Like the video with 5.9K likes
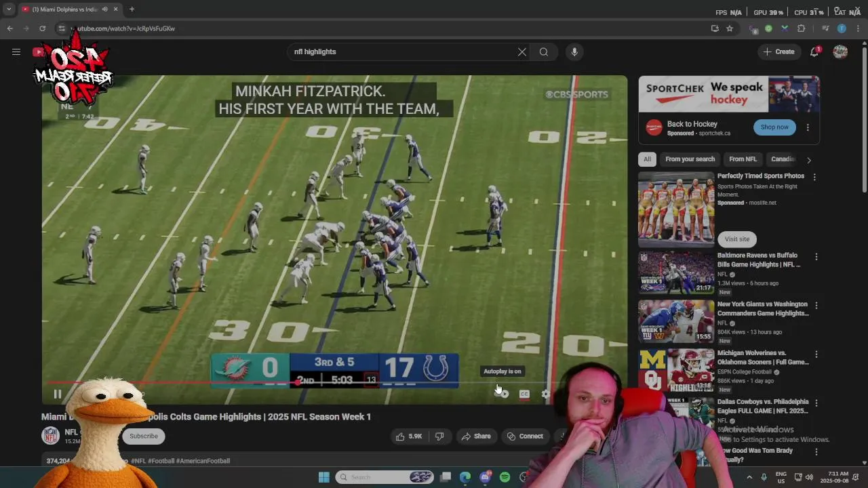Image resolution: width=868 pixels, height=488 pixels. click(409, 436)
